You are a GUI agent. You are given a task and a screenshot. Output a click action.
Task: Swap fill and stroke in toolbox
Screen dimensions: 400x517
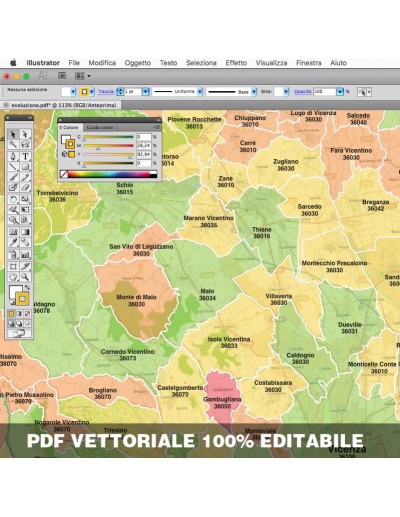click(27, 287)
